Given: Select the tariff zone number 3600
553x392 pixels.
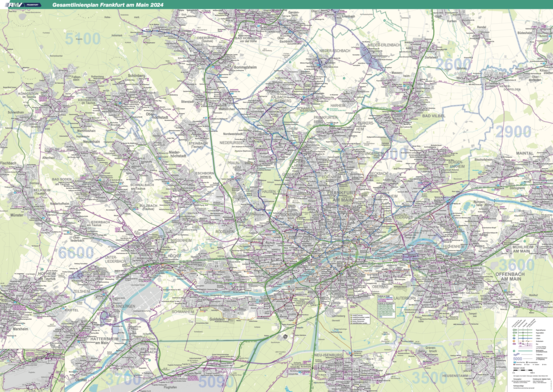Looking at the screenshot, I should coord(517,265).
